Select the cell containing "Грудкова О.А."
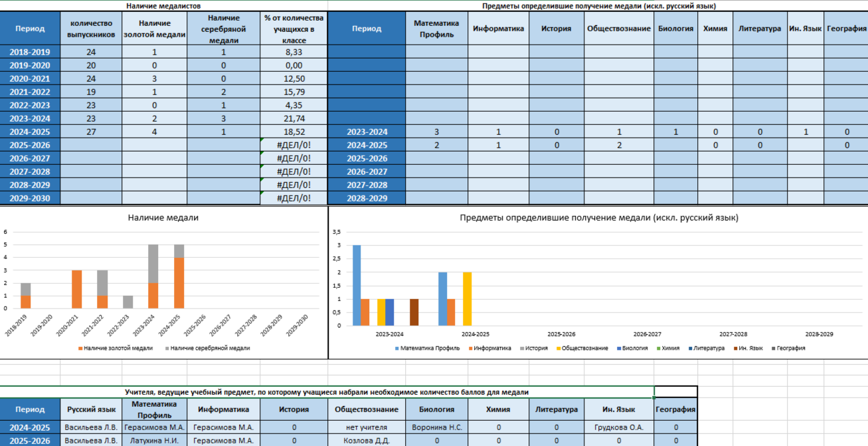 click(x=618, y=427)
